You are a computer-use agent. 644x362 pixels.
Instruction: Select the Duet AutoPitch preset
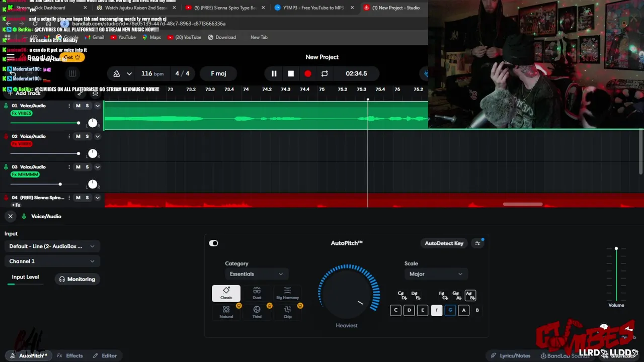257,293
